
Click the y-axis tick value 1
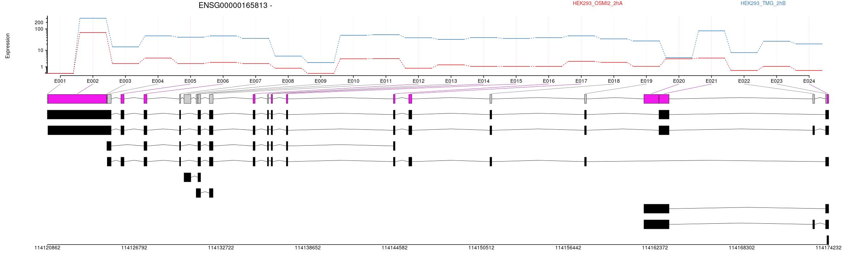pos(42,67)
